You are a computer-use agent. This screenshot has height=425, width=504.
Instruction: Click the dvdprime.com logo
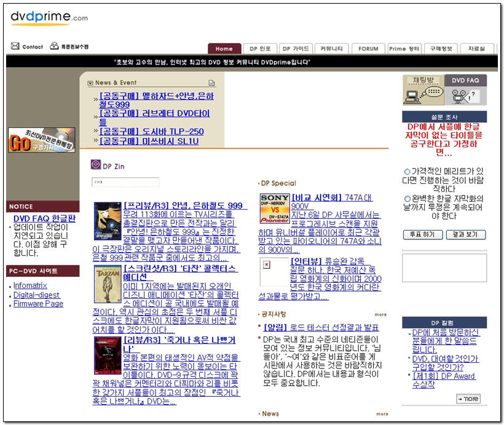[x=49, y=17]
